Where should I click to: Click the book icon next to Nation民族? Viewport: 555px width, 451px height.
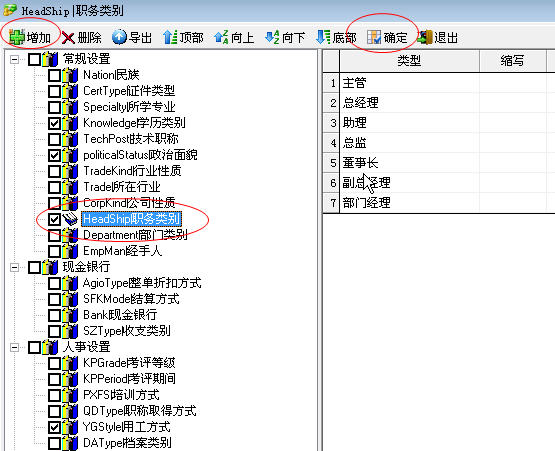(x=70, y=75)
